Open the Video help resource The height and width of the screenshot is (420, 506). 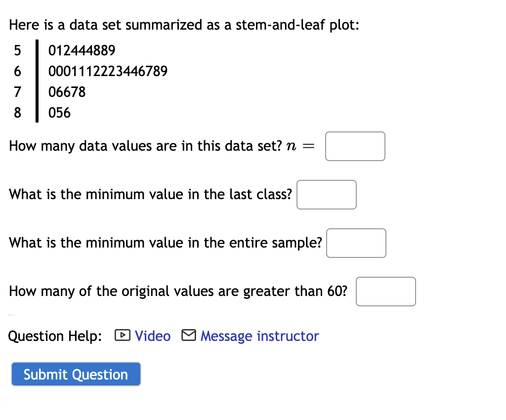(153, 336)
